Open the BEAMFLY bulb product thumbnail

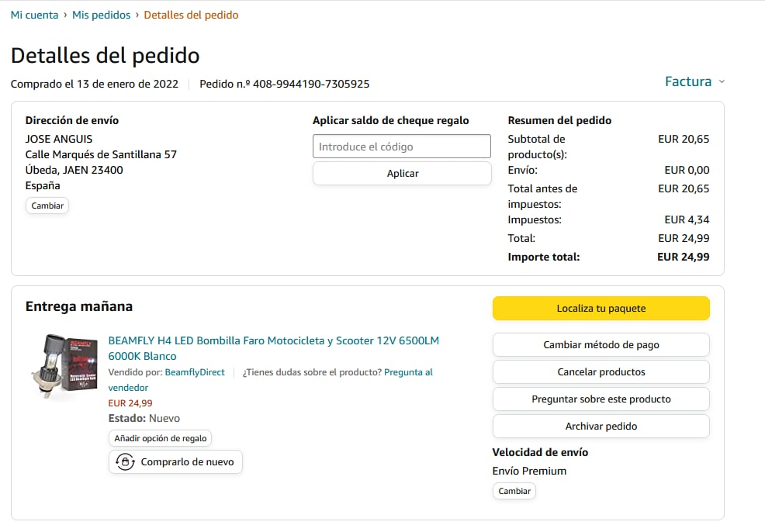coord(66,368)
